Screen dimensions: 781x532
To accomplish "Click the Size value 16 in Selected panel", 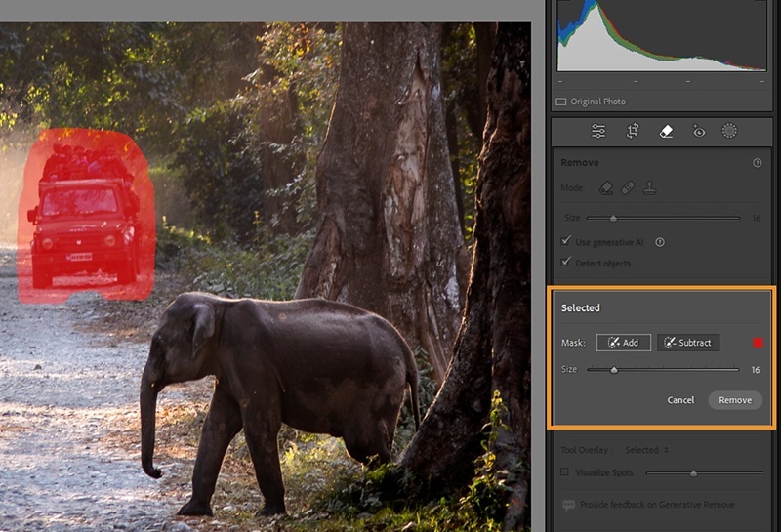I will 756,370.
